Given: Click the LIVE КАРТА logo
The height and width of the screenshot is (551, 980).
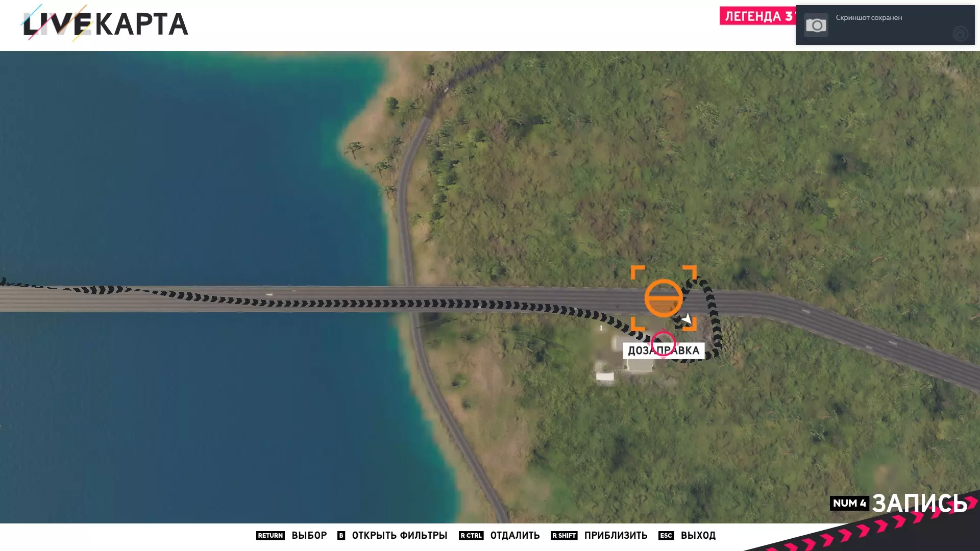Looking at the screenshot, I should tap(105, 23).
